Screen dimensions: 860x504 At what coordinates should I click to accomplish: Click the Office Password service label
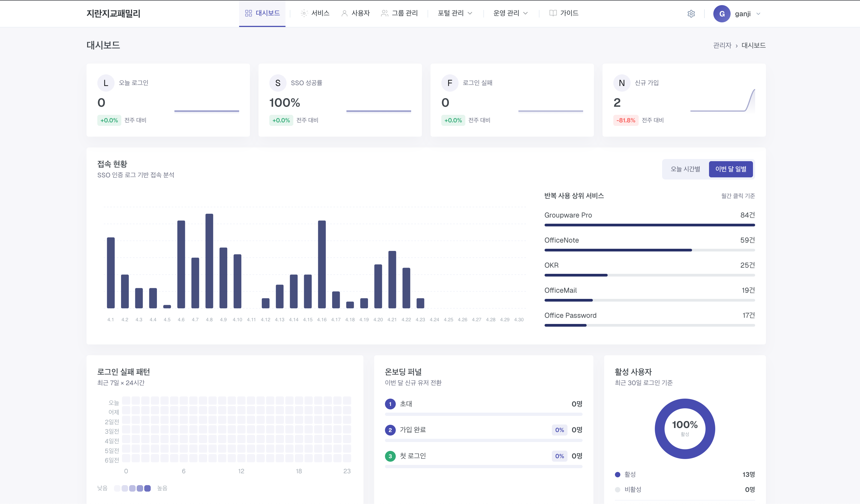[570, 316]
